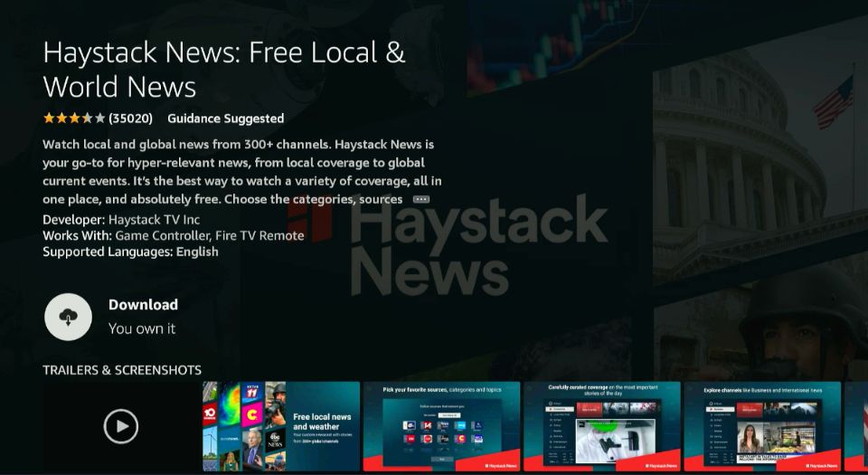Select the 'Guidance Suggested' label

coord(226,119)
